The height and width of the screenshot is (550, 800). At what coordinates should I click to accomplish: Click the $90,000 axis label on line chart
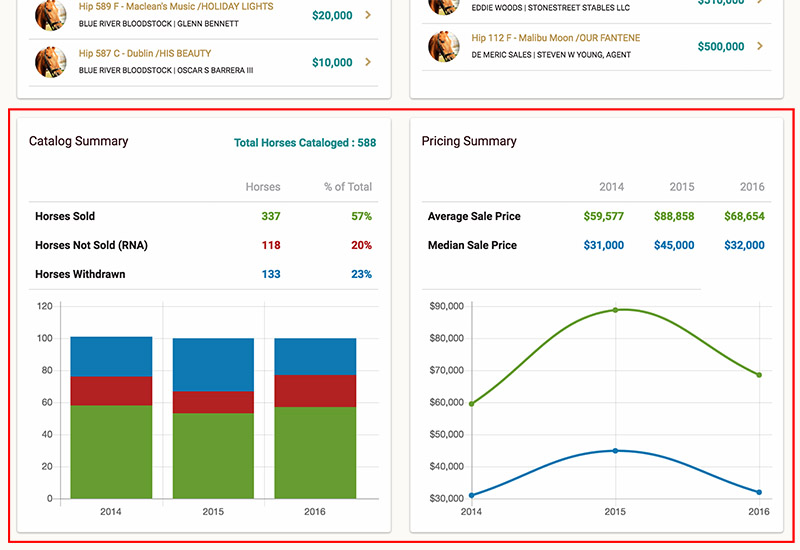(446, 306)
